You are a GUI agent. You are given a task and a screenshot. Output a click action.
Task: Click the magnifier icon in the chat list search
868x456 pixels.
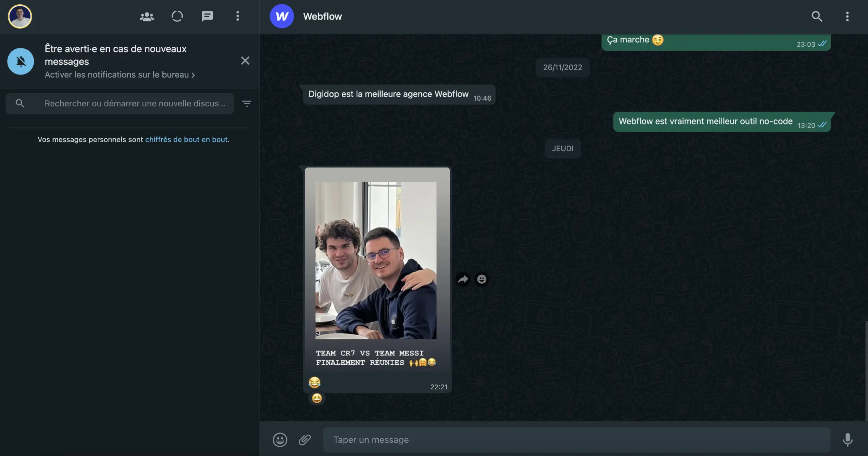(x=20, y=104)
